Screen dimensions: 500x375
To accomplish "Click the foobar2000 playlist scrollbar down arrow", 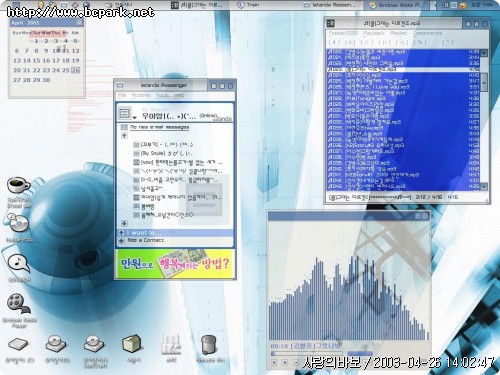I will coord(484,187).
